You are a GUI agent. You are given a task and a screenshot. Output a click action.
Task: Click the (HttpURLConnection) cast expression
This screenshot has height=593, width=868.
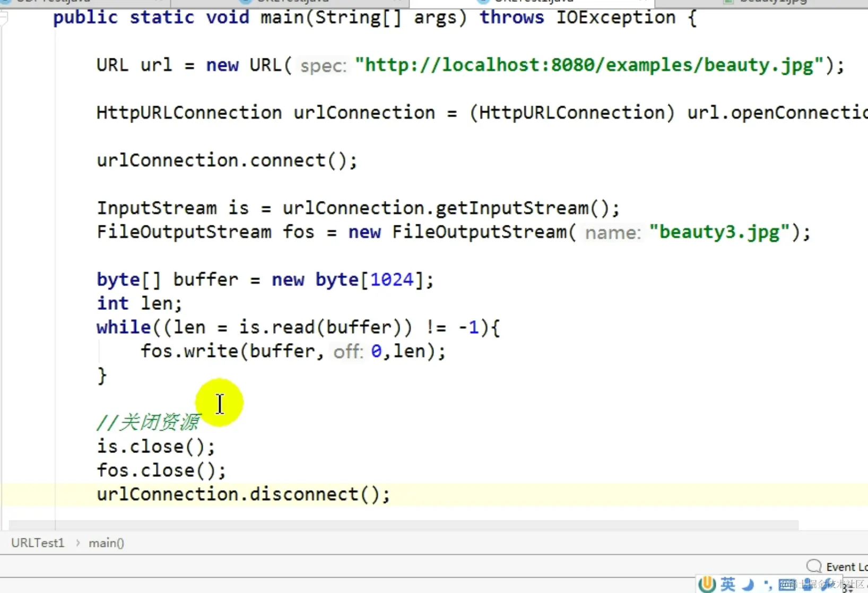[572, 112]
